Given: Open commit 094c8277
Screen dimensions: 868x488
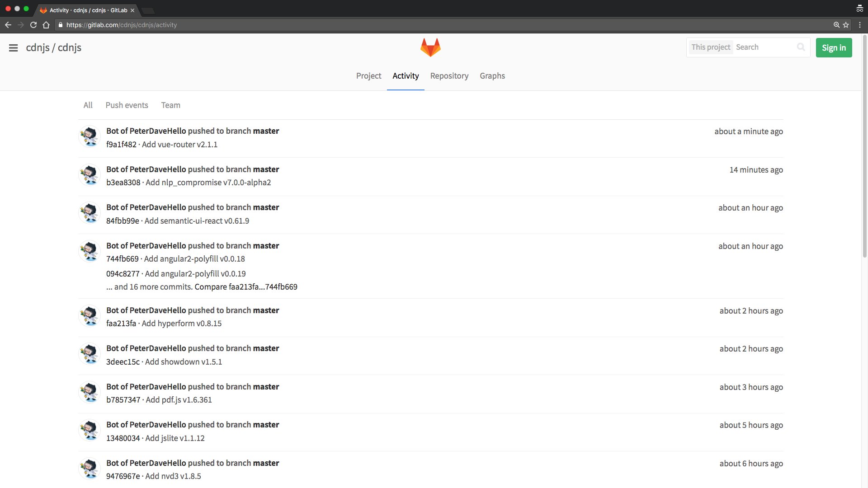Looking at the screenshot, I should [123, 274].
